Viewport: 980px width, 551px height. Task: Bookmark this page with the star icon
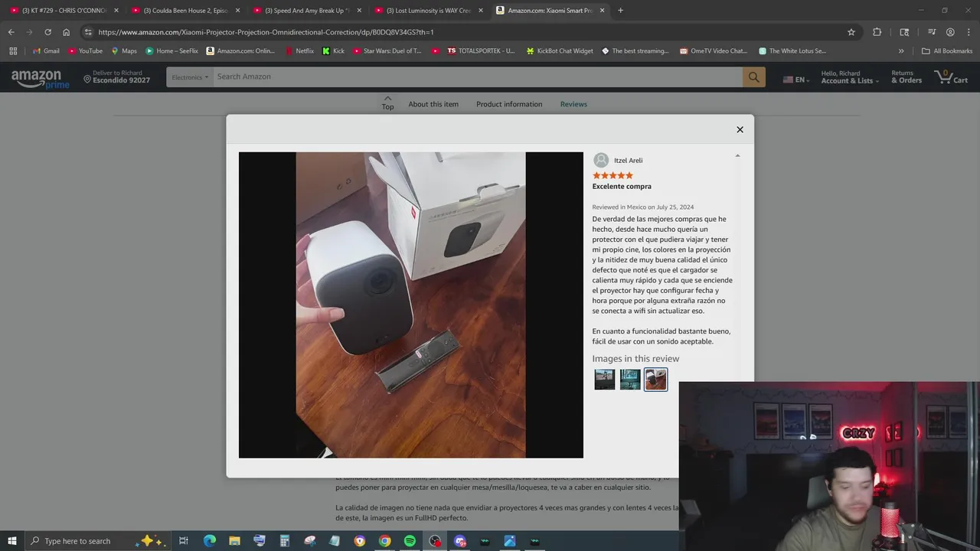(x=851, y=32)
